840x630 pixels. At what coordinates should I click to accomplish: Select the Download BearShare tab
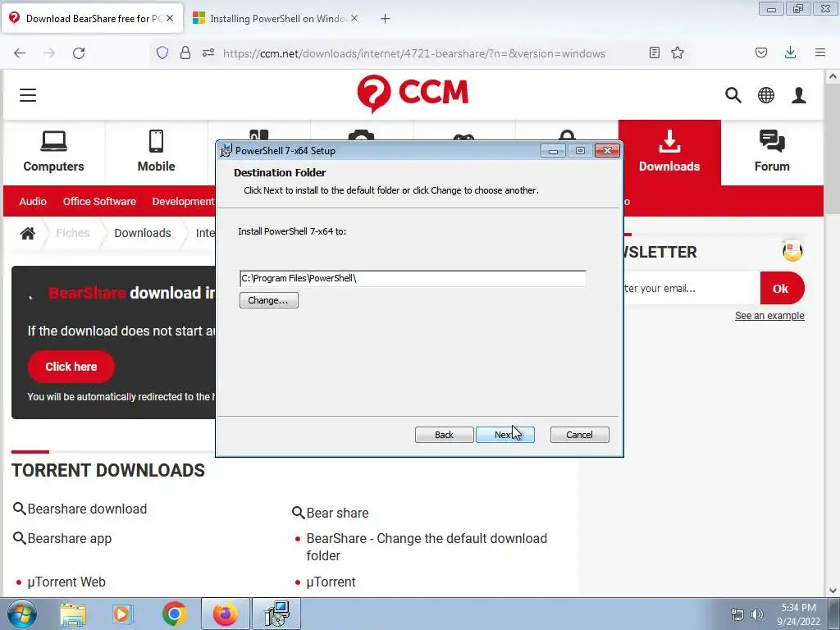coord(94,19)
